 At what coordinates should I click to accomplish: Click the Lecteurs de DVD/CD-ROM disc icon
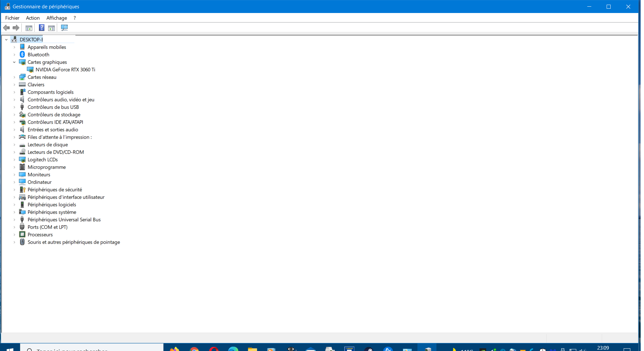[x=22, y=152]
